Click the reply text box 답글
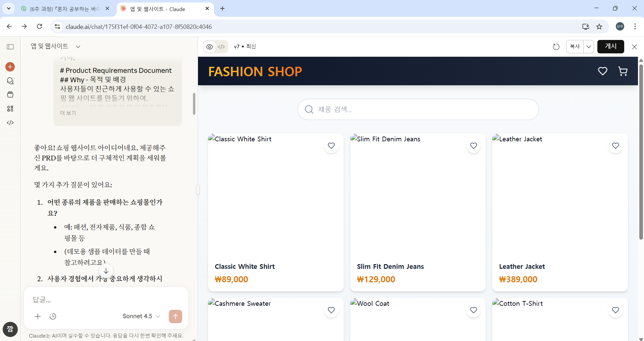 coord(106,300)
